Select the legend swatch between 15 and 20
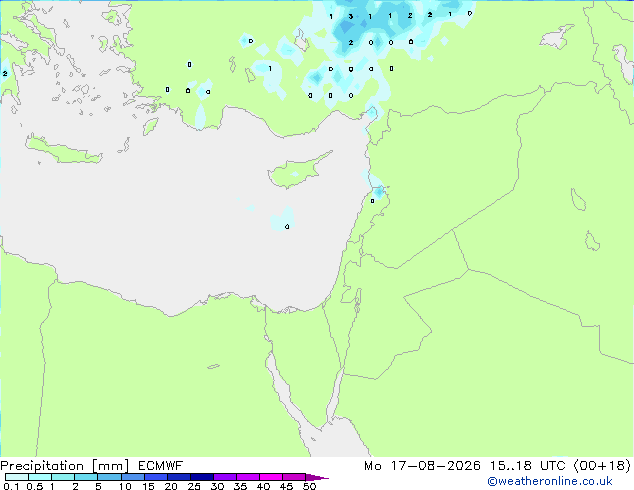The width and height of the screenshot is (634, 490). (x=155, y=477)
